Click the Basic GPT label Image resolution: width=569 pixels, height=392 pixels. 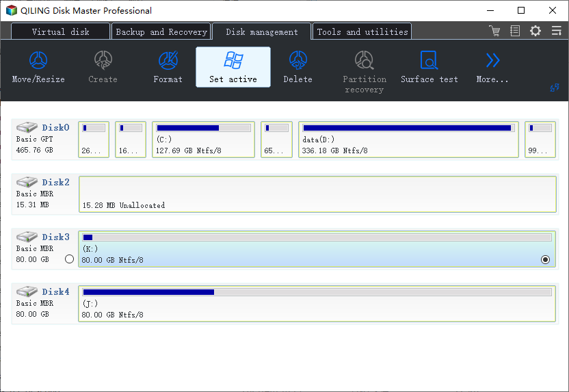pyautogui.click(x=34, y=139)
